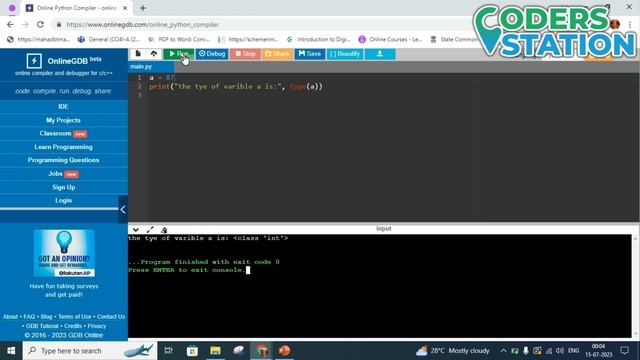The image size is (640, 360).
Task: Open Microsoft Store from taskbar
Action: coord(192,351)
